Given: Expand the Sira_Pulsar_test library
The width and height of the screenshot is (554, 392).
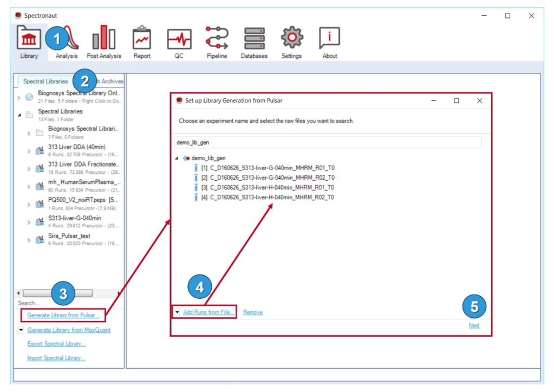Looking at the screenshot, I should coord(29,240).
